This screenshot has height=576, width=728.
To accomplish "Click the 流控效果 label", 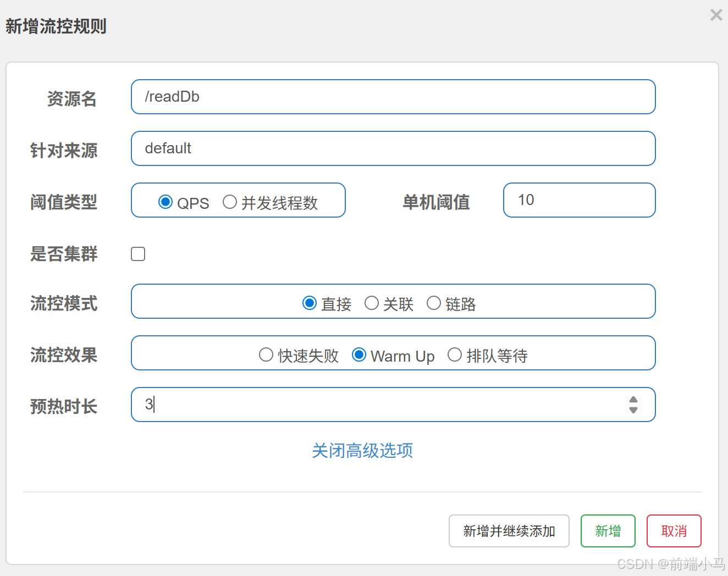I will [64, 355].
